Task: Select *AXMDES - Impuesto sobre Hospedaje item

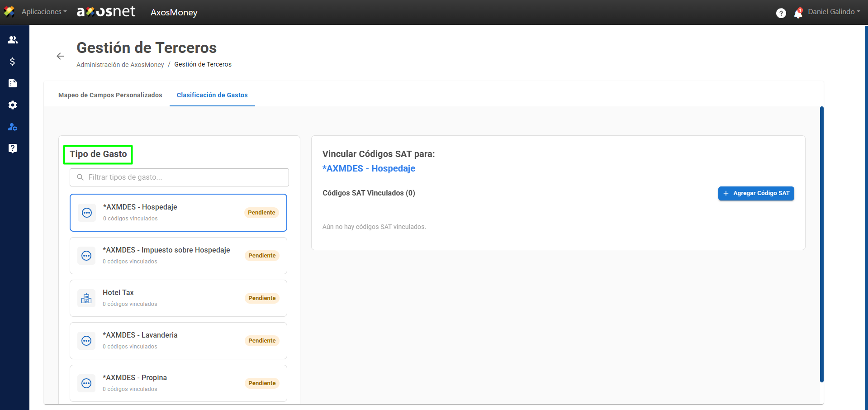Action: (178, 256)
